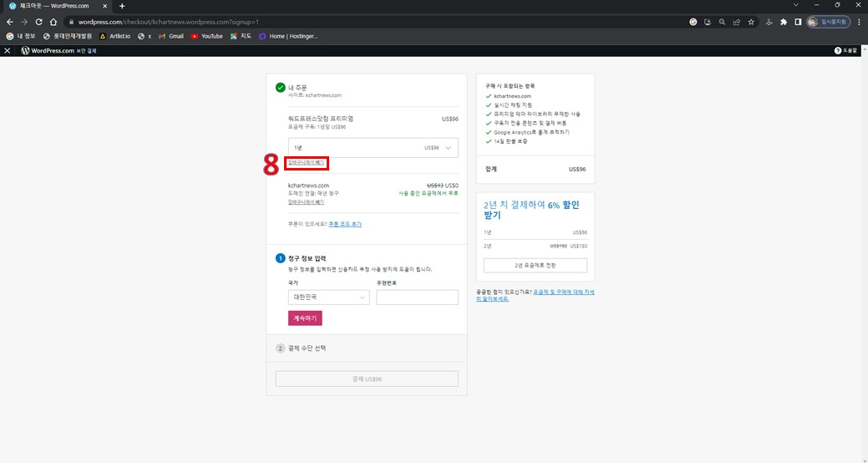Share this page via share icon
868x463 pixels.
point(736,23)
